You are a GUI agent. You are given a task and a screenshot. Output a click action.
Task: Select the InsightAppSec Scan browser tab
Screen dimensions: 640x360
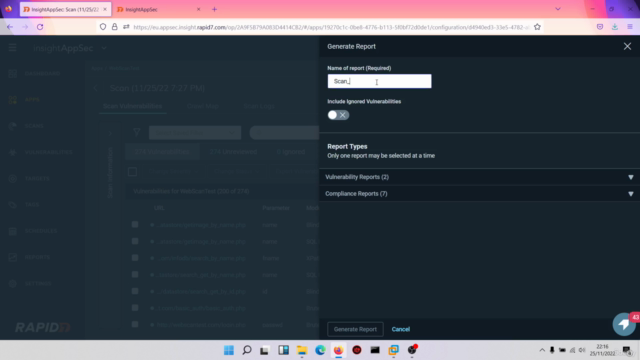pyautogui.click(x=65, y=9)
